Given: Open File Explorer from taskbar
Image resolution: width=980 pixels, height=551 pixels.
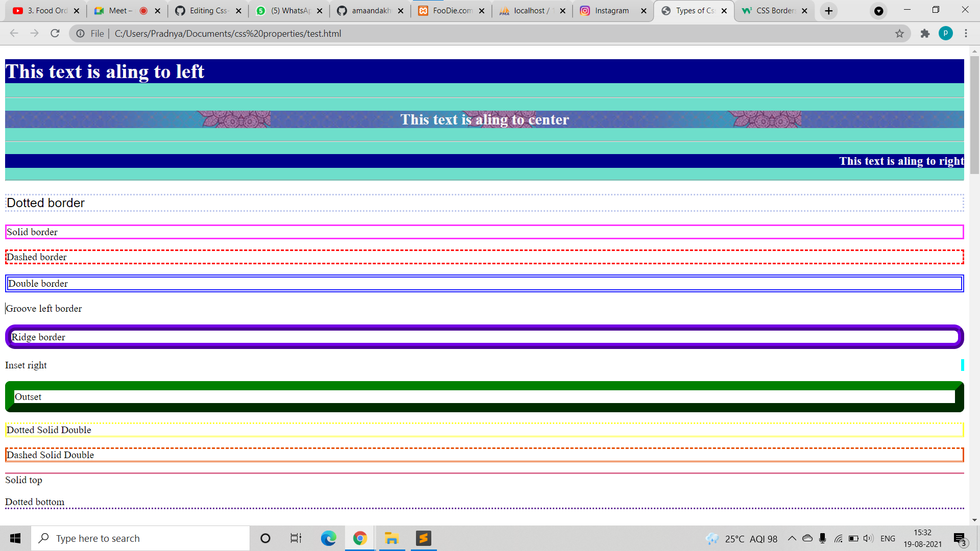Looking at the screenshot, I should (391, 538).
